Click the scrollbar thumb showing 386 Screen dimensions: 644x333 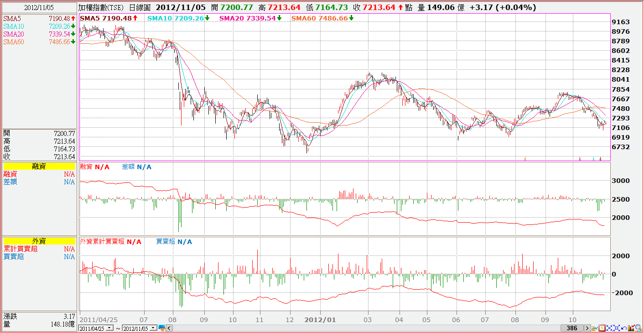572,328
